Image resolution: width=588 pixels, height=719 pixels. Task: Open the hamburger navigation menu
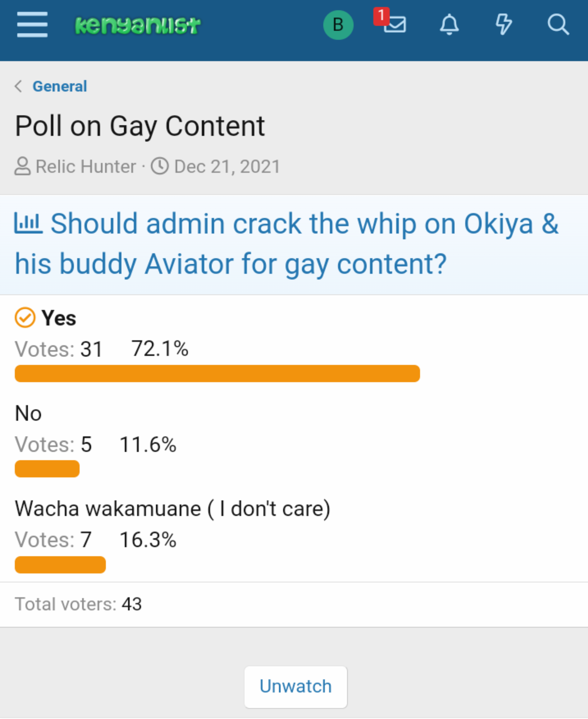pos(32,25)
